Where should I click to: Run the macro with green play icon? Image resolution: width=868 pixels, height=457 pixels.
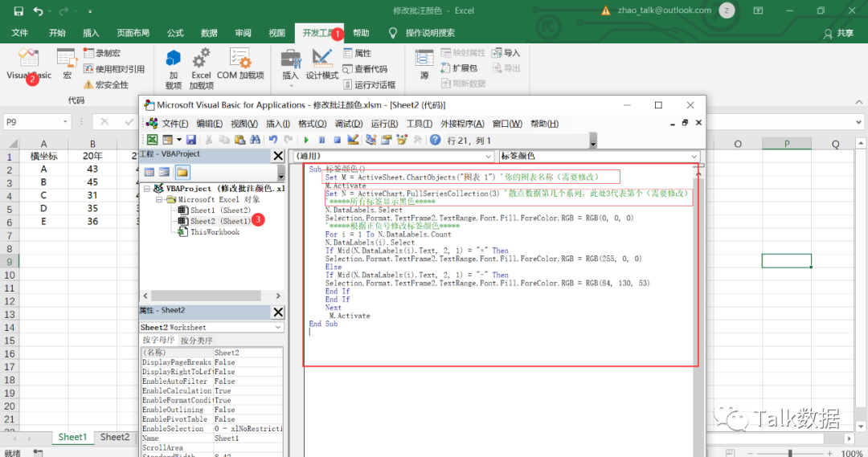306,140
